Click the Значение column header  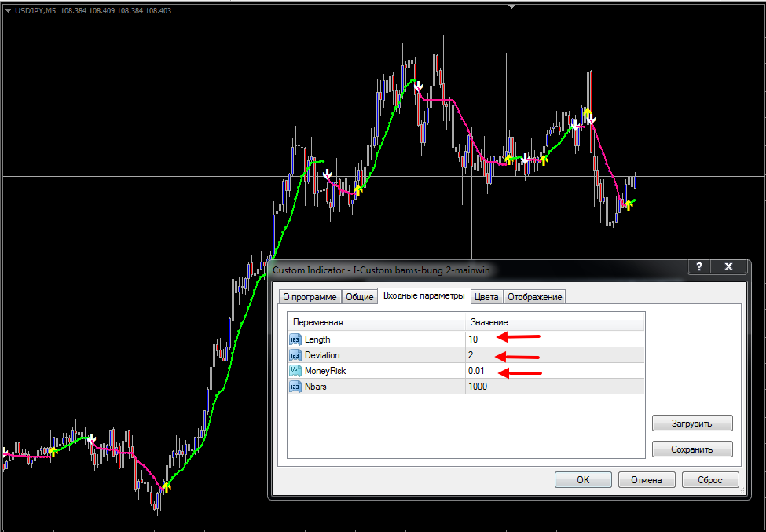(x=555, y=322)
